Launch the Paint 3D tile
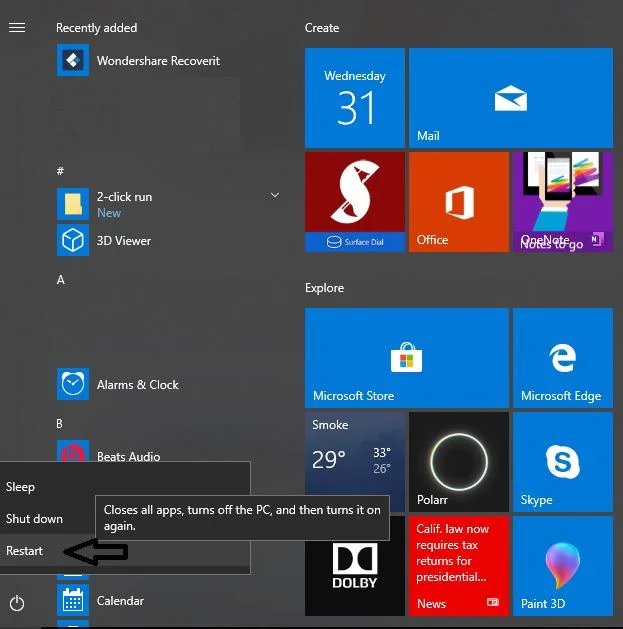Image resolution: width=623 pixels, height=629 pixels. coord(562,566)
